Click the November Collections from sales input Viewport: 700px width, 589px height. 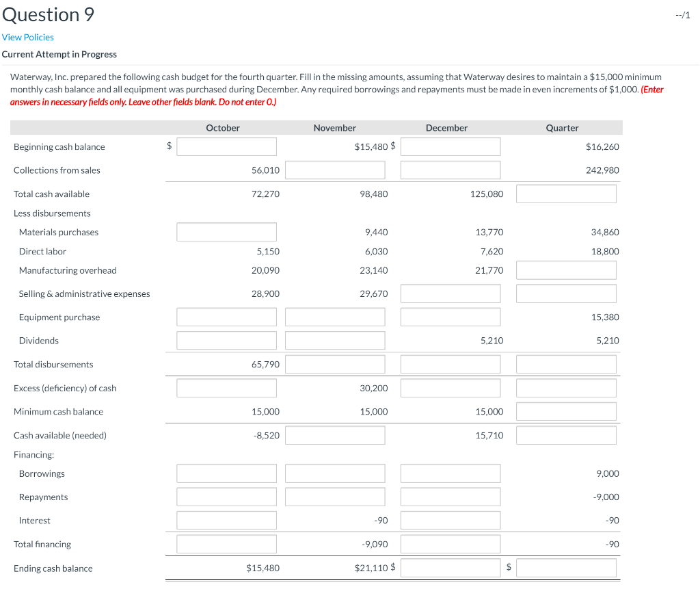[335, 170]
